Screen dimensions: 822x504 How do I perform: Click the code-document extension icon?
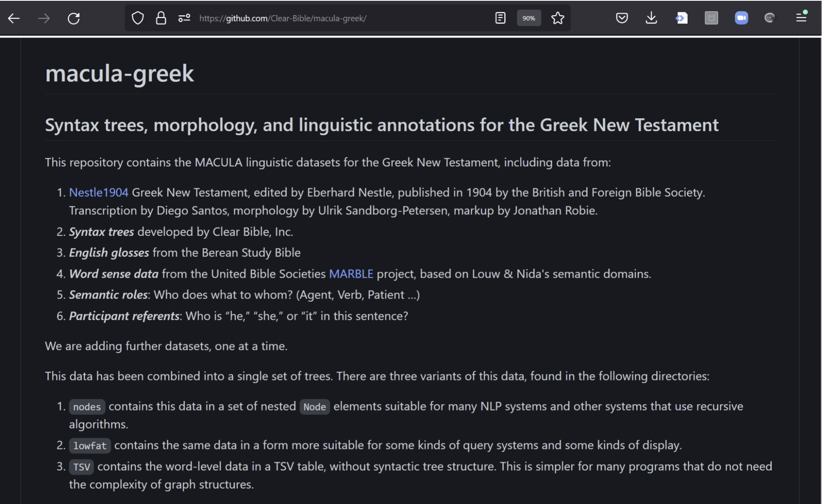tap(681, 18)
